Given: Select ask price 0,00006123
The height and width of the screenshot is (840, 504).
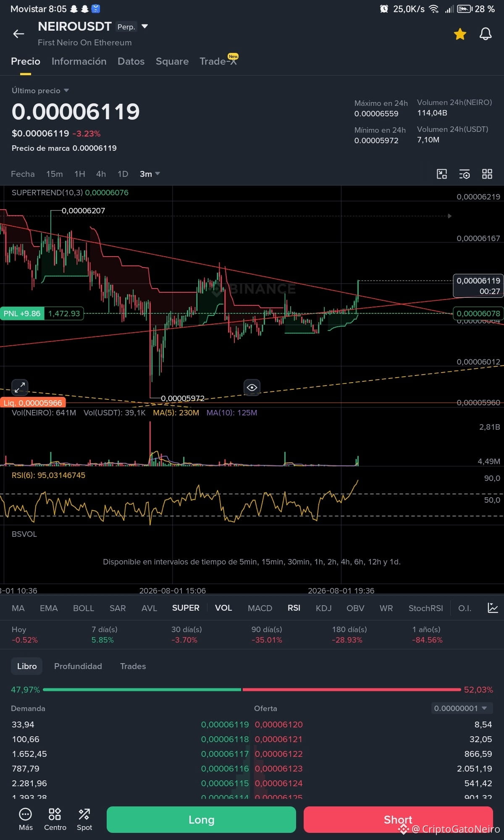Looking at the screenshot, I should [x=279, y=769].
